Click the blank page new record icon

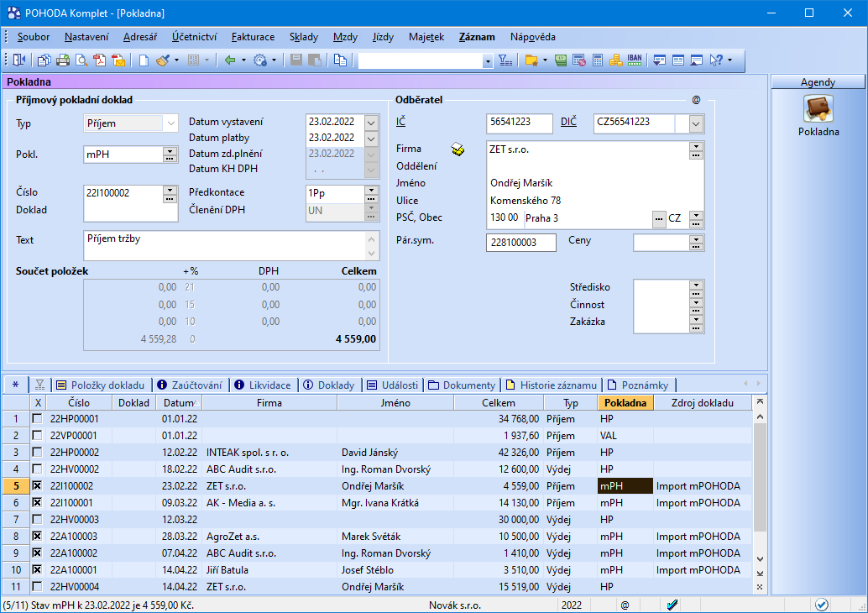pos(144,60)
